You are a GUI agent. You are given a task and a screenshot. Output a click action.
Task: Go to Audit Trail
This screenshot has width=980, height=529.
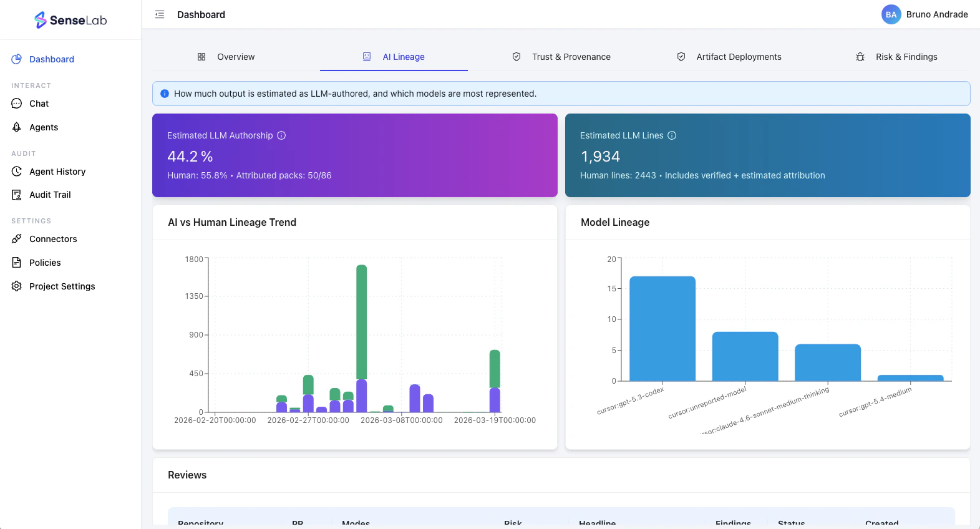point(50,195)
